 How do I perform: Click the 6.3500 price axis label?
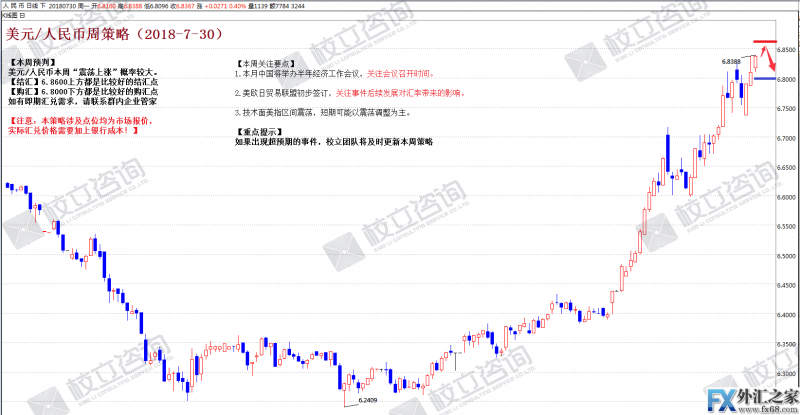[x=786, y=345]
